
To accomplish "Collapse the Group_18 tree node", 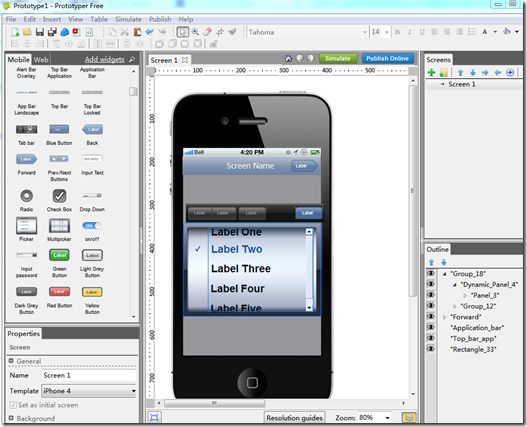I will pyautogui.click(x=444, y=274).
